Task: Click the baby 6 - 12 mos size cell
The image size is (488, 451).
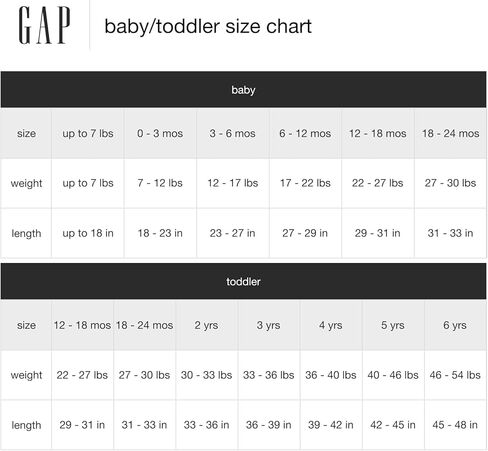Action: [305, 133]
